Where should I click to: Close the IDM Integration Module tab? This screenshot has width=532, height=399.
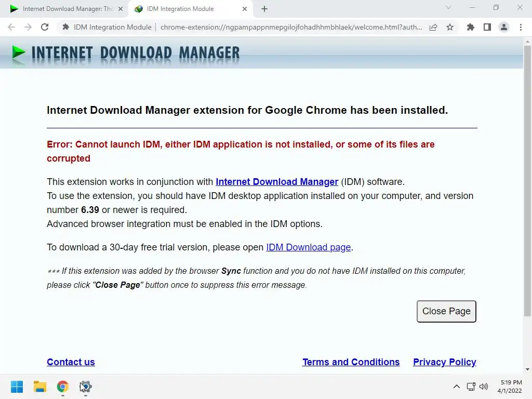click(x=245, y=9)
